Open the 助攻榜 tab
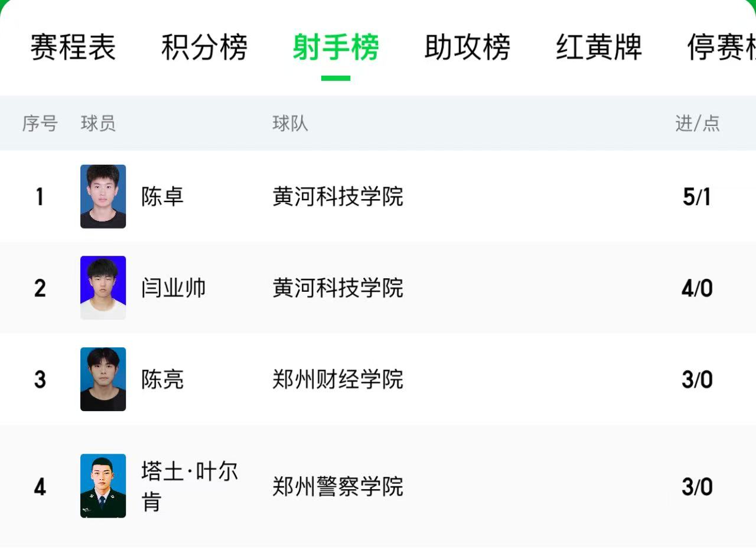Screen dimensions: 756x553 click(467, 48)
